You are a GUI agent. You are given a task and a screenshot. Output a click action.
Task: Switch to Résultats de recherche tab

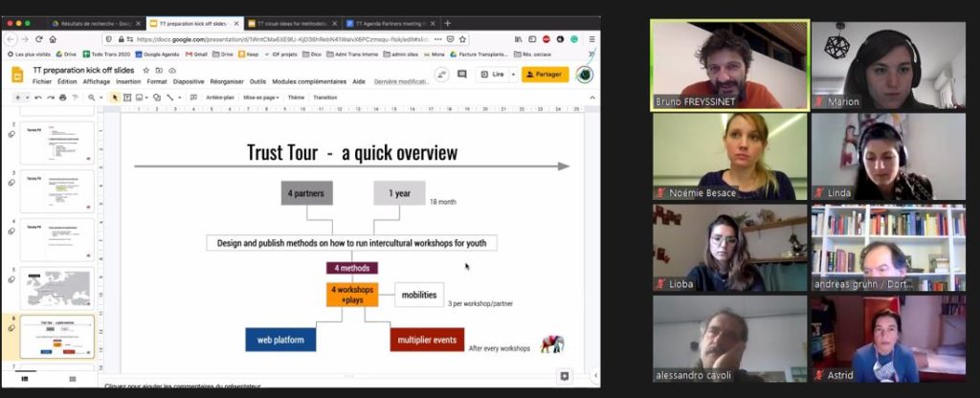coord(96,24)
